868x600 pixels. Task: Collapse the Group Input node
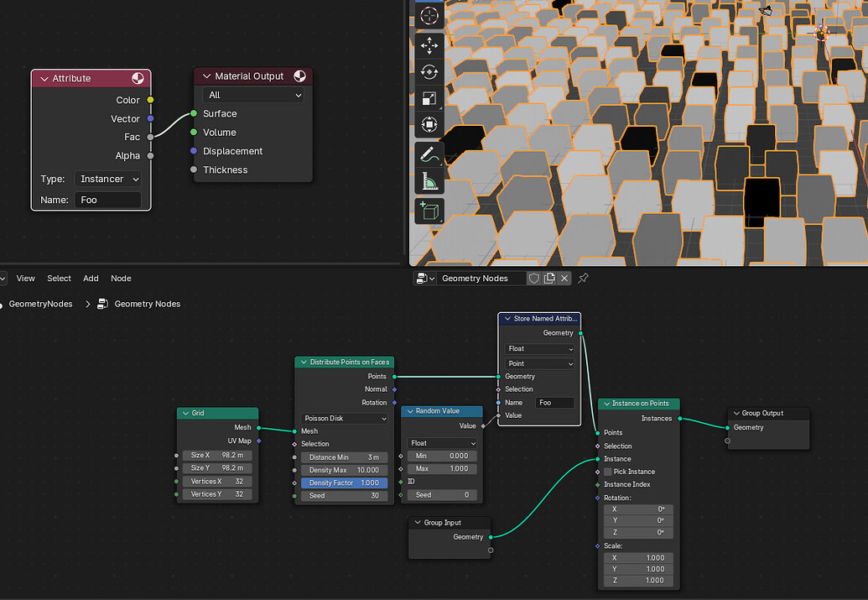(418, 523)
